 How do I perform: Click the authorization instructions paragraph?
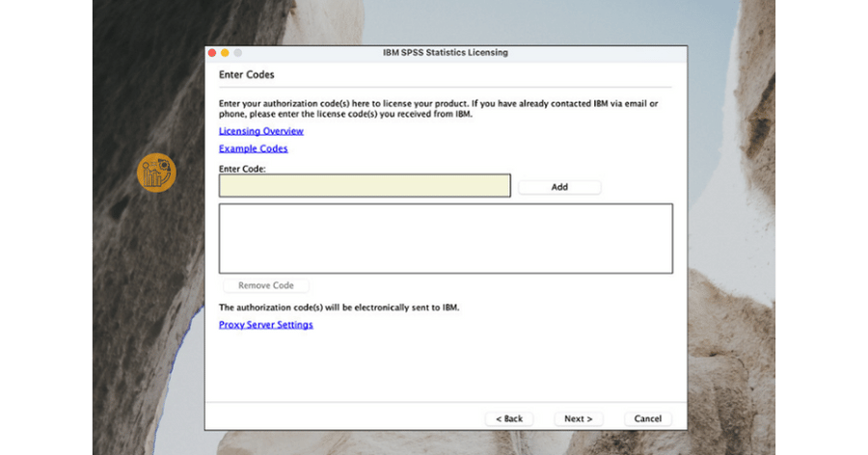(x=439, y=108)
